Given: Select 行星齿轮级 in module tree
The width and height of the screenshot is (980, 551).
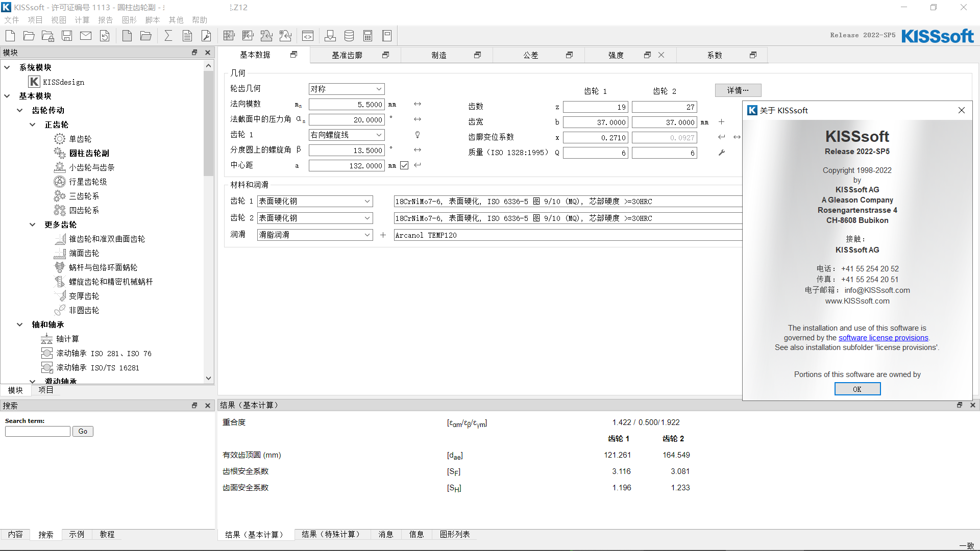Looking at the screenshot, I should coord(88,182).
